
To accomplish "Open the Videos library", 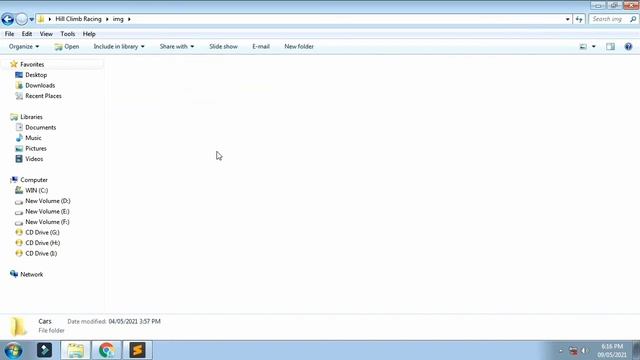I will [34, 159].
